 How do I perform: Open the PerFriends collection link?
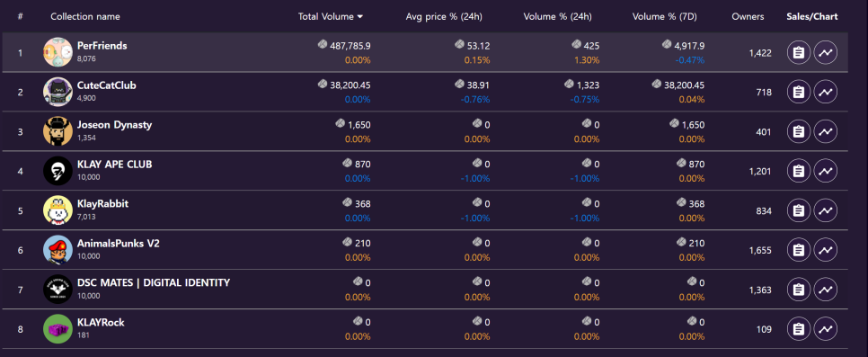coord(102,46)
